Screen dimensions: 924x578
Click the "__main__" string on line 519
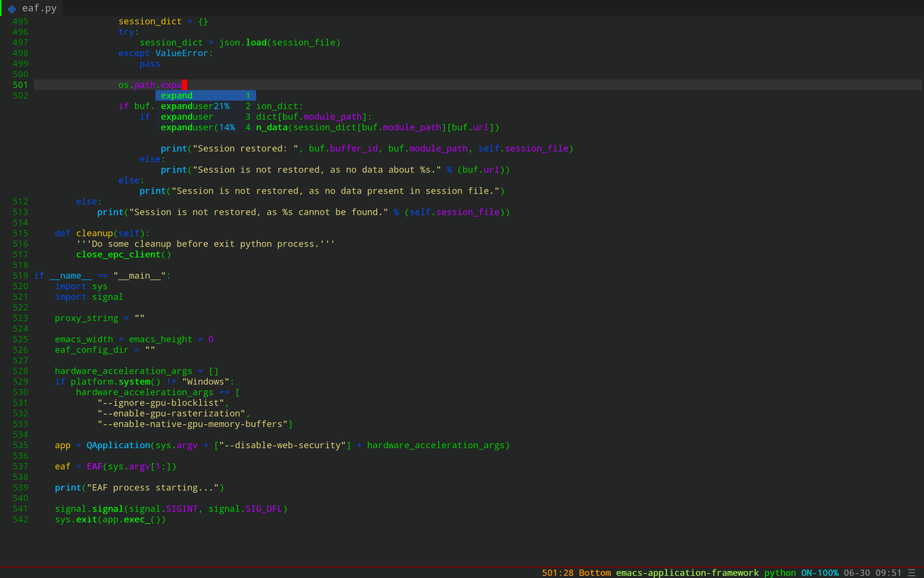pyautogui.click(x=139, y=276)
